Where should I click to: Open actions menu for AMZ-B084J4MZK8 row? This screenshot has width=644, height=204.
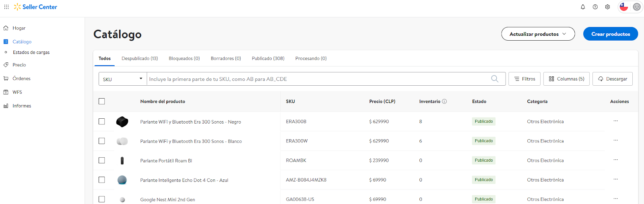[x=615, y=179]
